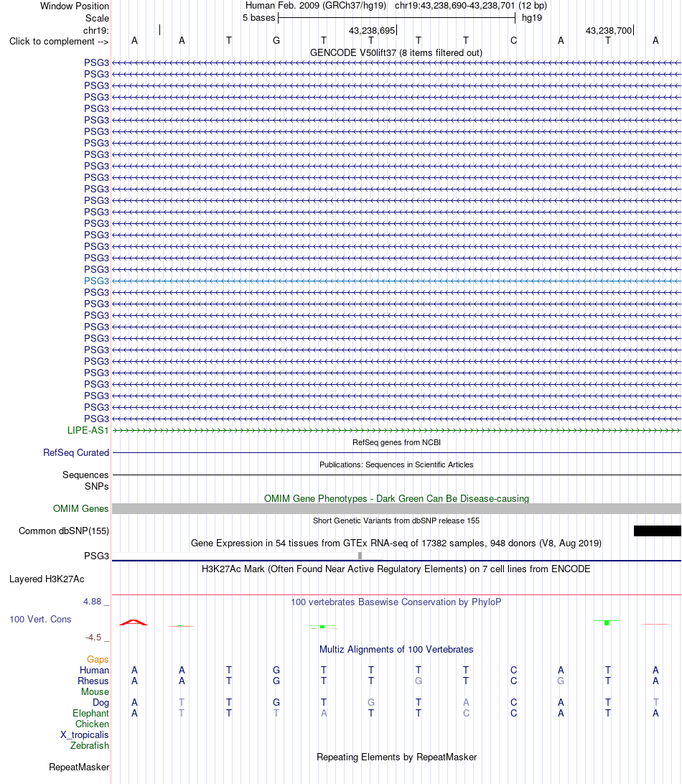
Task: Click the 'Click to complement -->' label
Action: 59,42
